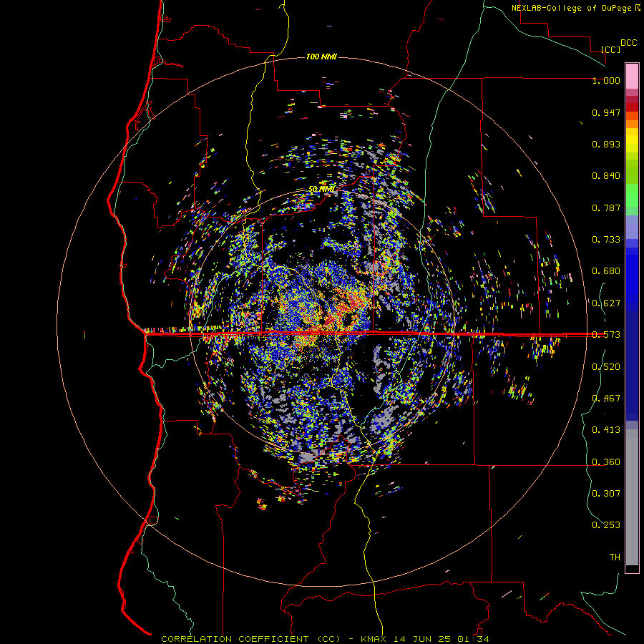Click the DCC product label
Image resolution: width=644 pixels, height=644 pixels.
tap(628, 43)
